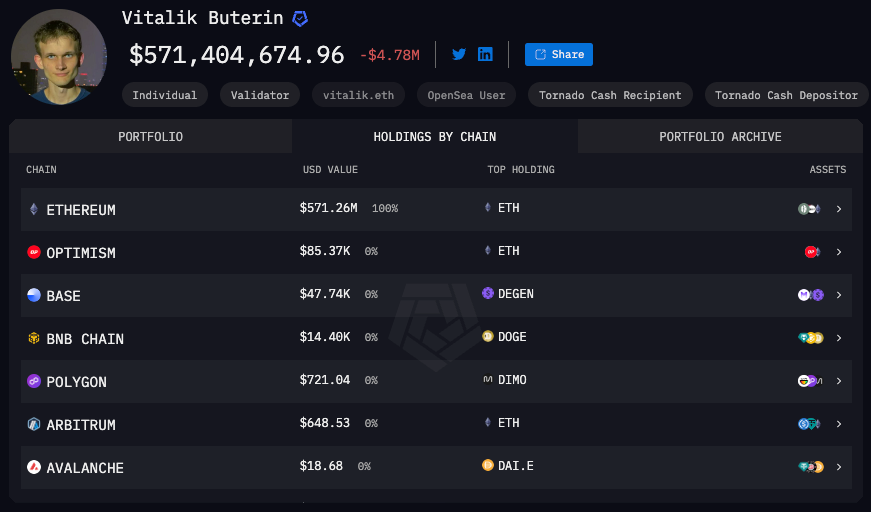Image resolution: width=871 pixels, height=512 pixels.
Task: Click the Twitter bird icon
Action: point(459,54)
